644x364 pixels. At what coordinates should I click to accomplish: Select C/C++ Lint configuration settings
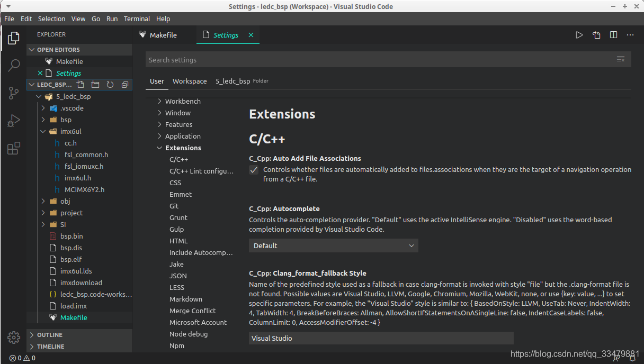tap(201, 171)
